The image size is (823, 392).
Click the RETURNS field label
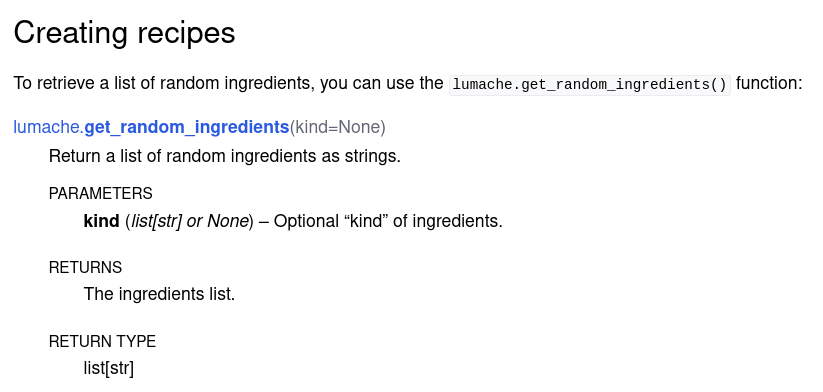(85, 268)
